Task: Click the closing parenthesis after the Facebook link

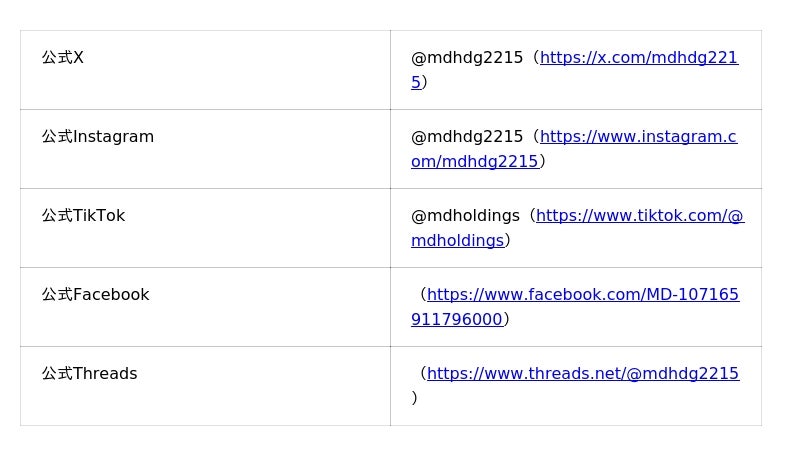Action: (507, 320)
